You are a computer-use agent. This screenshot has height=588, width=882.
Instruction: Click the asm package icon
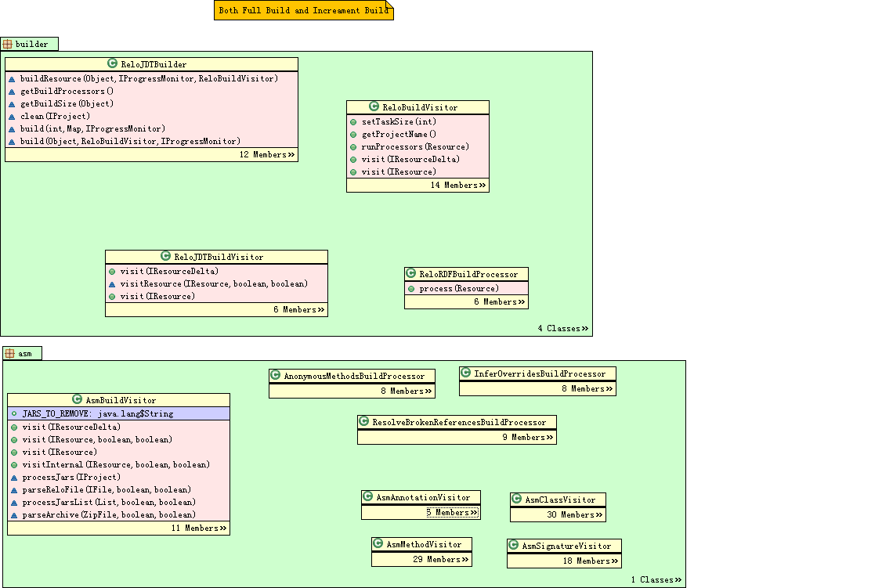coord(9,354)
